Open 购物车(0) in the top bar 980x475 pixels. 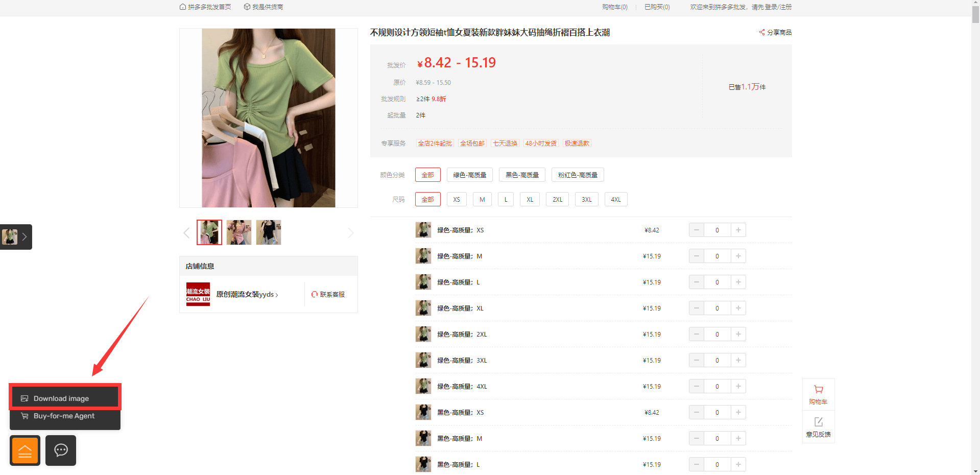(x=615, y=7)
